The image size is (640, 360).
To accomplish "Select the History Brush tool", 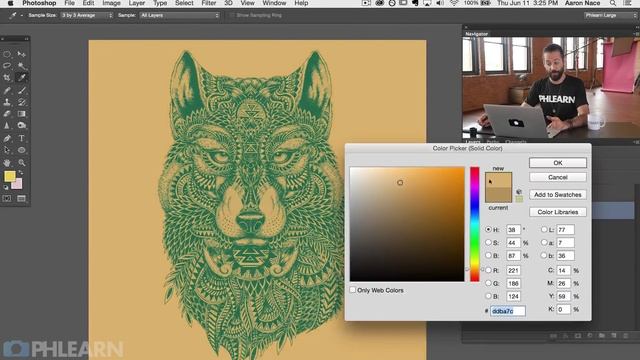I will pos(22,102).
